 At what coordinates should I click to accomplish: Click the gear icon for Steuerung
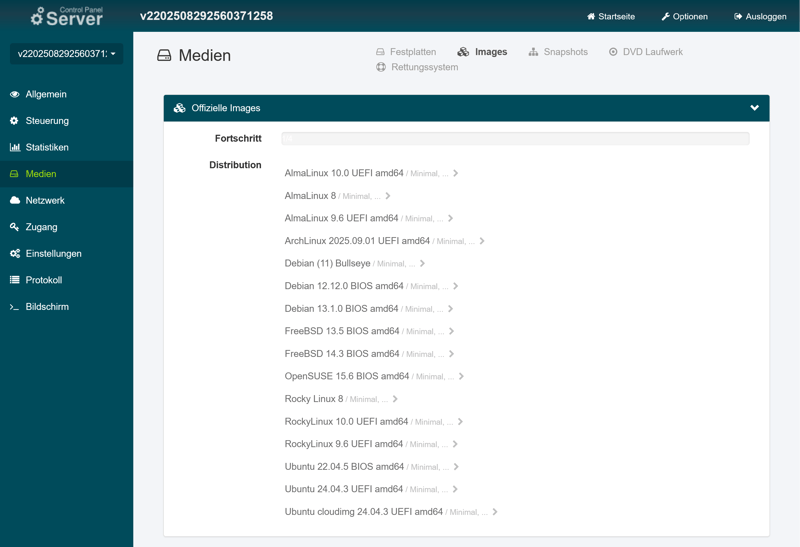click(x=15, y=121)
